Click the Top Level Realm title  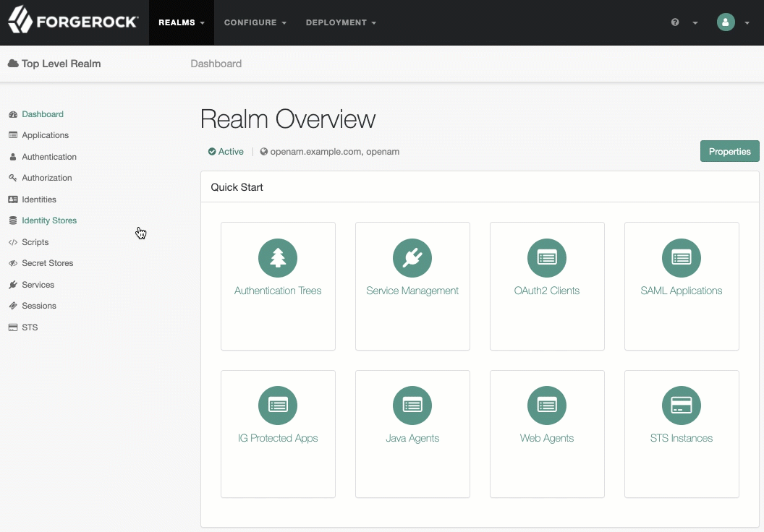[61, 64]
